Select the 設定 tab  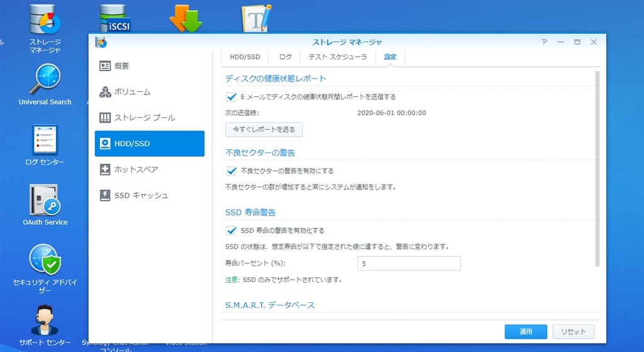(390, 57)
